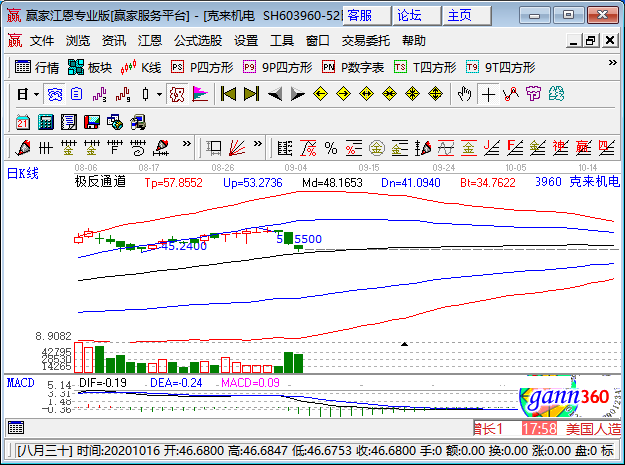
Task: Click the 主页 button
Action: tap(467, 16)
